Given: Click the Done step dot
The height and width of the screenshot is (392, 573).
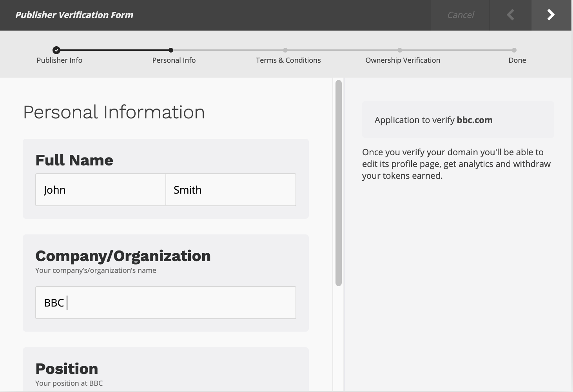Looking at the screenshot, I should 514,50.
